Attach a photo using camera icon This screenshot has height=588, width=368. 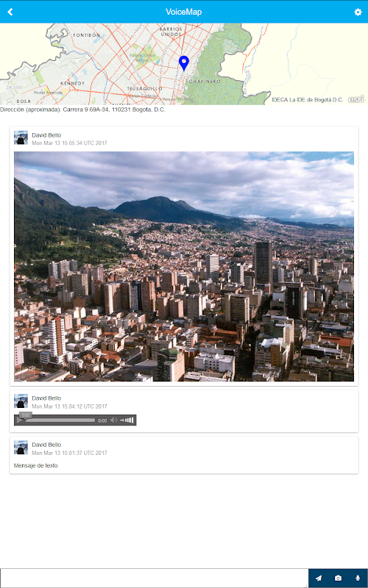pyautogui.click(x=338, y=578)
